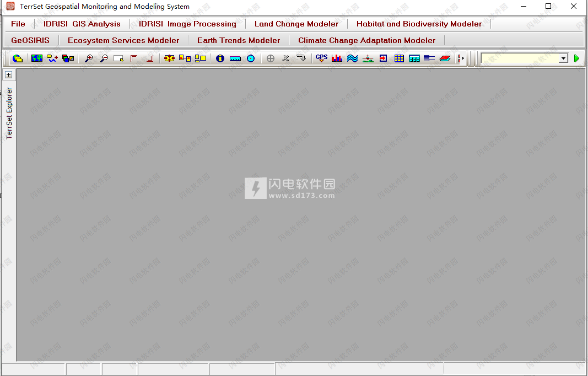This screenshot has width=588, height=376.
Task: Click the blue wavy lines icon
Action: click(x=353, y=58)
